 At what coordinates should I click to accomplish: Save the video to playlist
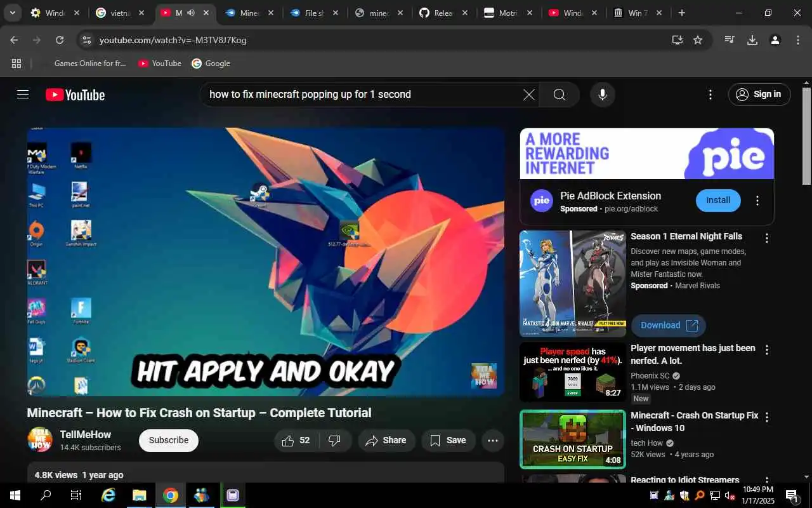[448, 441]
